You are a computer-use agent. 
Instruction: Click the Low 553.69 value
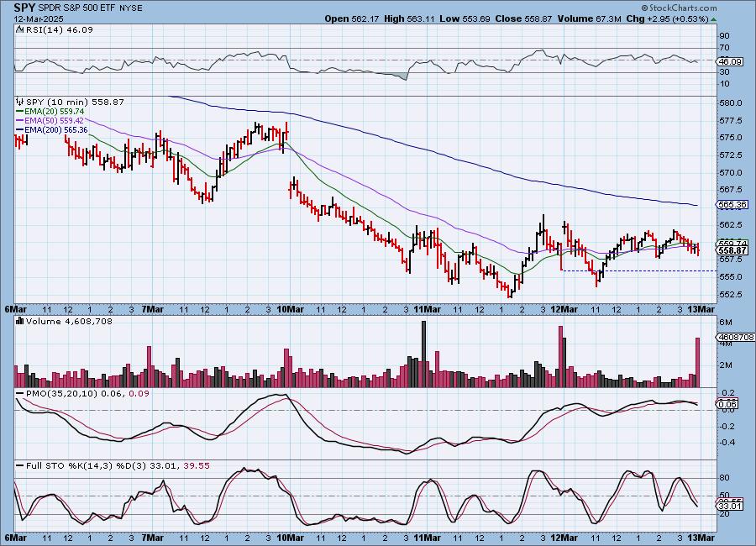pyautogui.click(x=465, y=18)
